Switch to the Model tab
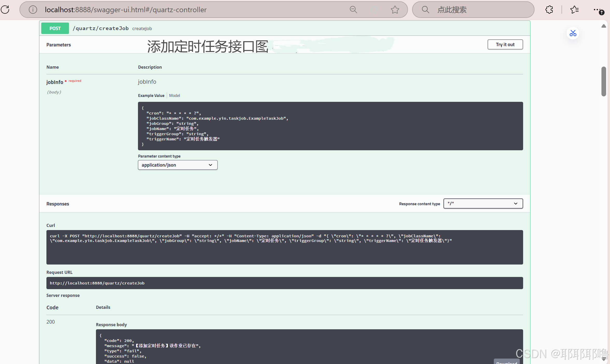 pyautogui.click(x=174, y=96)
